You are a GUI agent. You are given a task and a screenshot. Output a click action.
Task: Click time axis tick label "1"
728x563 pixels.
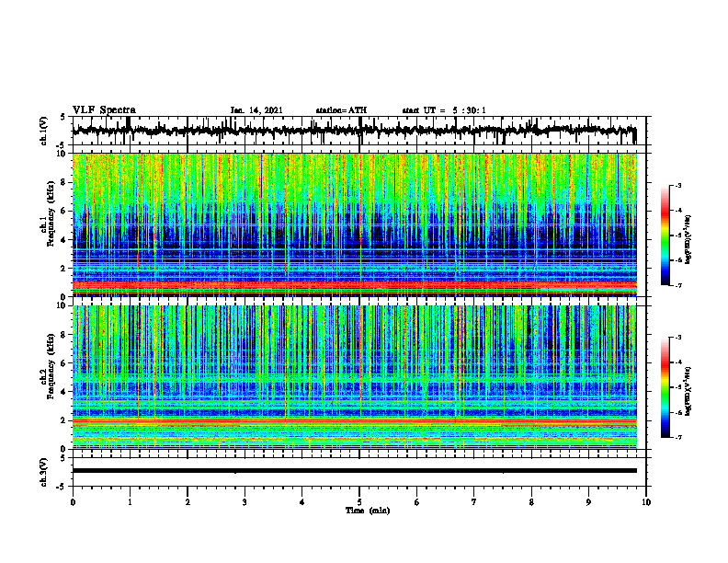(x=130, y=502)
